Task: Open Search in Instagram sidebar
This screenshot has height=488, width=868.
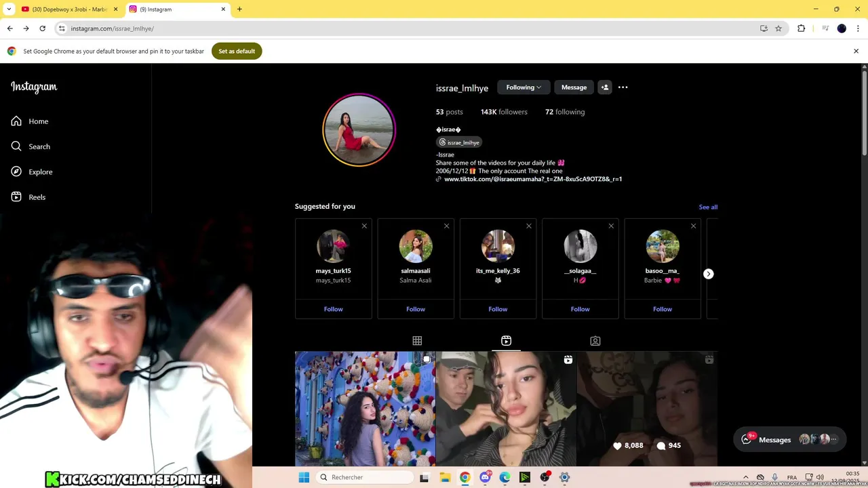Action: point(31,146)
